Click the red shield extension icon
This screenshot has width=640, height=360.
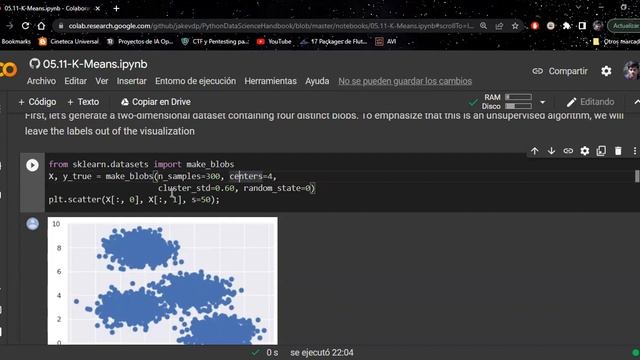tap(535, 26)
